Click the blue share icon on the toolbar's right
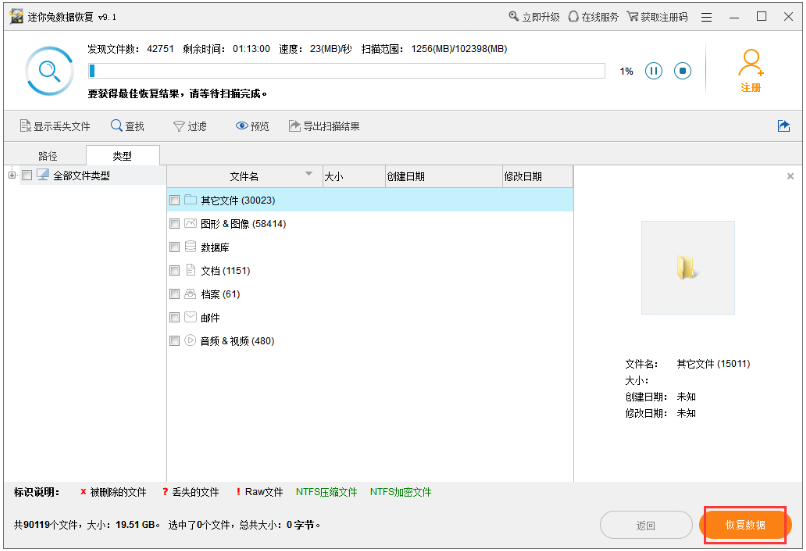806x551 pixels. click(x=784, y=126)
